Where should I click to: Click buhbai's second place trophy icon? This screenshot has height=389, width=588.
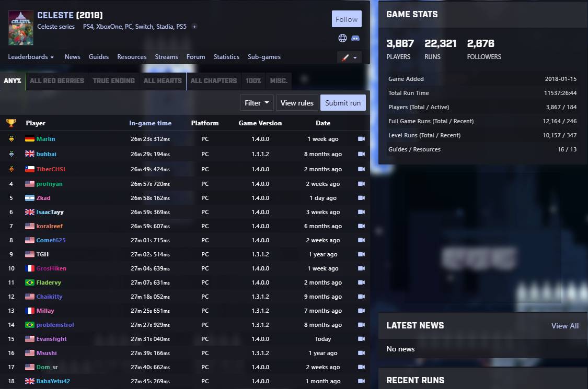coord(11,154)
